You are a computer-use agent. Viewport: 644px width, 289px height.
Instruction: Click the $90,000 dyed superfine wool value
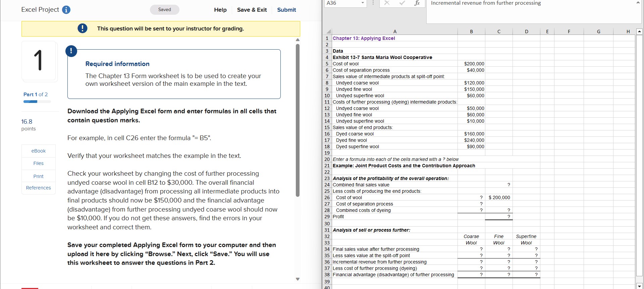471,147
